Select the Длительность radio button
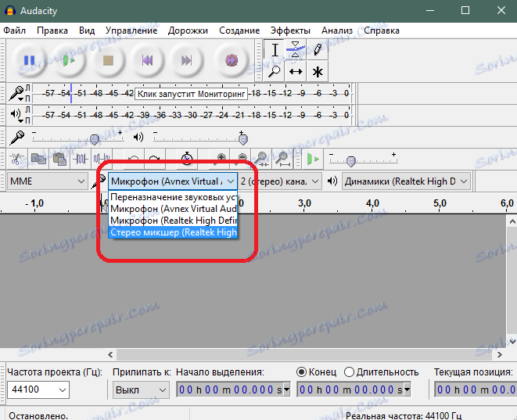 (349, 372)
